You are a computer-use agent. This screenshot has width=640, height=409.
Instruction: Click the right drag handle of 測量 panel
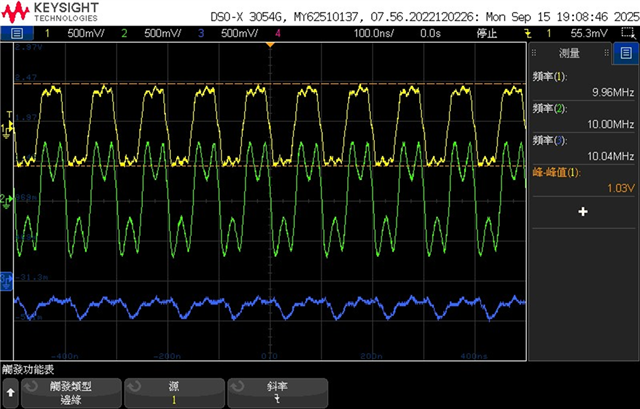(x=607, y=53)
